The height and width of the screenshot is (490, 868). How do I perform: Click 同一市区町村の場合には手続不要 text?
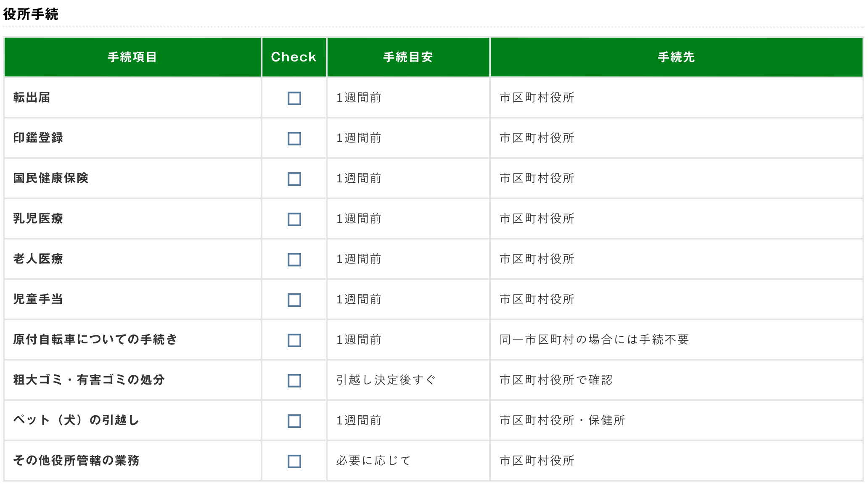[x=594, y=340]
